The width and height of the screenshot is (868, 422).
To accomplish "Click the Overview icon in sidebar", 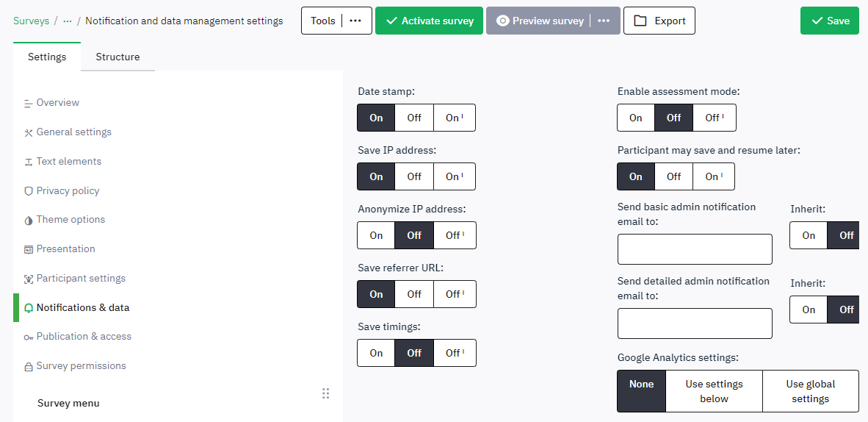I will pos(29,103).
